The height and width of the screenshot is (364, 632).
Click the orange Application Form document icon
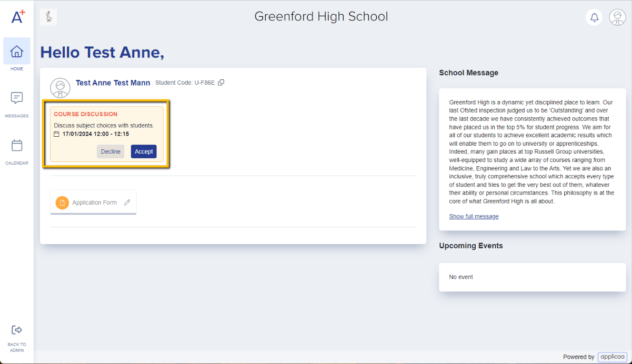pyautogui.click(x=62, y=203)
